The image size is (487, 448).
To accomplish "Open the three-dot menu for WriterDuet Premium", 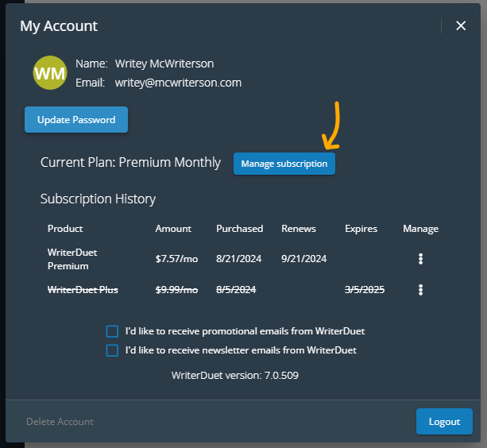I will click(420, 259).
